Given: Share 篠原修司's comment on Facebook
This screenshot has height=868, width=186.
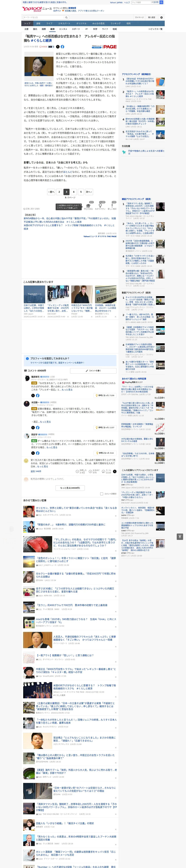Looking at the screenshot, I should coord(38,395).
